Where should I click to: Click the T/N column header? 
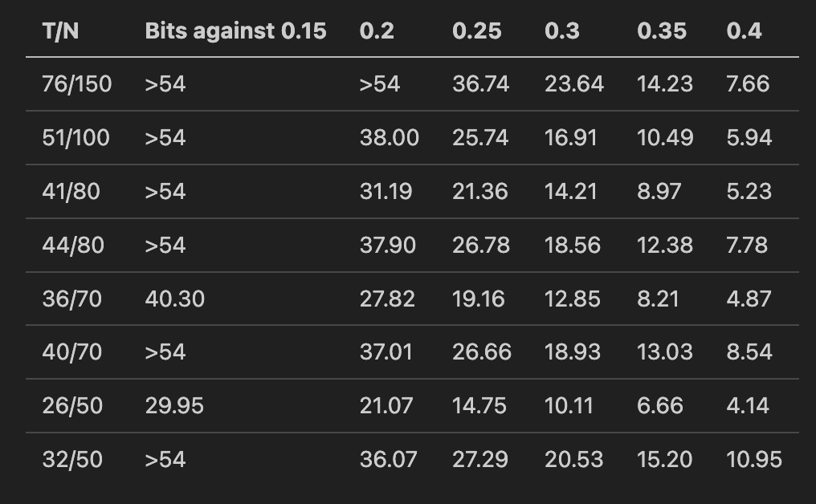60,31
